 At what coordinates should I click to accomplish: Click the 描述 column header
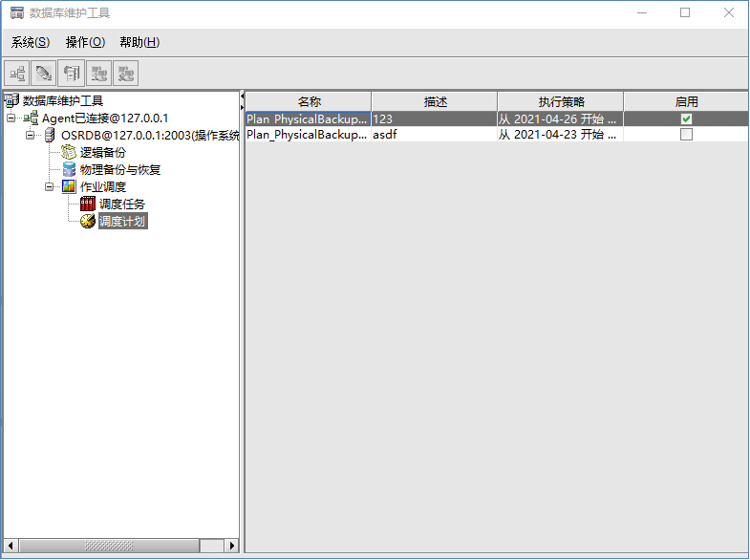pos(435,101)
